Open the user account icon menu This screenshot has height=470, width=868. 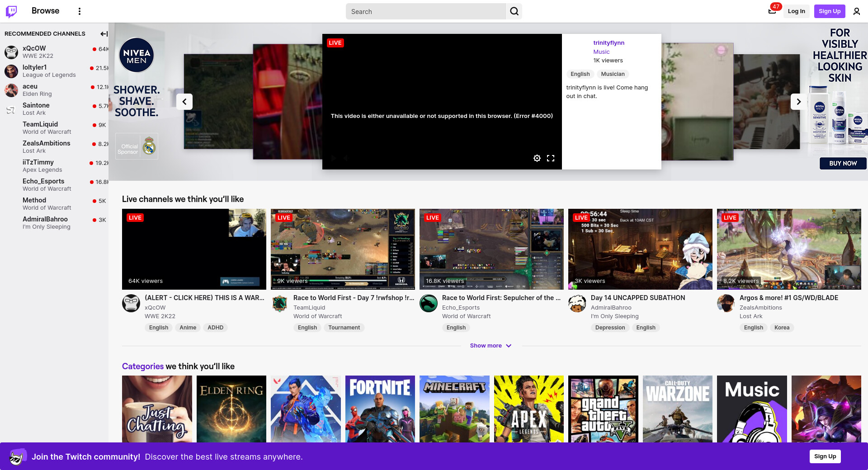coord(856,11)
